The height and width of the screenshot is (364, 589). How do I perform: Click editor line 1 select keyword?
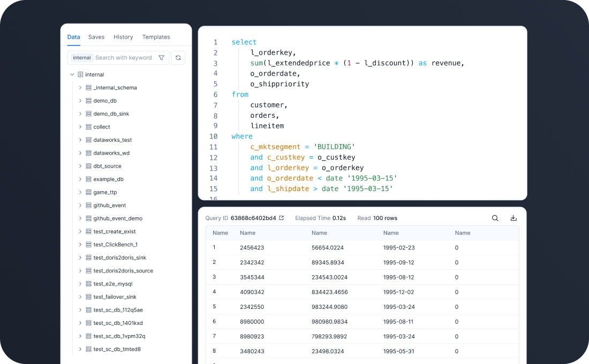tap(244, 42)
